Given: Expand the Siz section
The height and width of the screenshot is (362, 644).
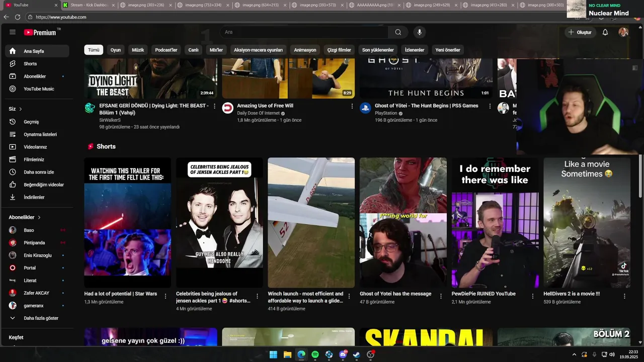Looking at the screenshot, I should click(x=15, y=109).
